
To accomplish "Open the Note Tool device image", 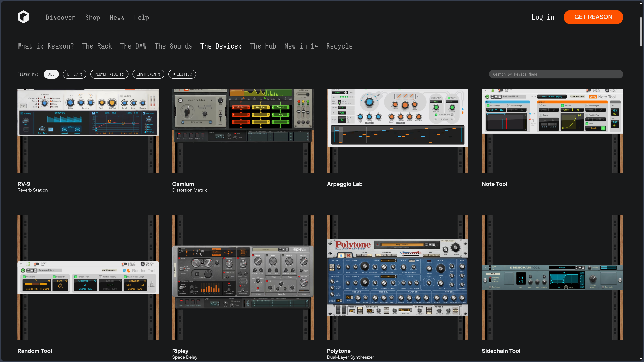I will pyautogui.click(x=552, y=131).
